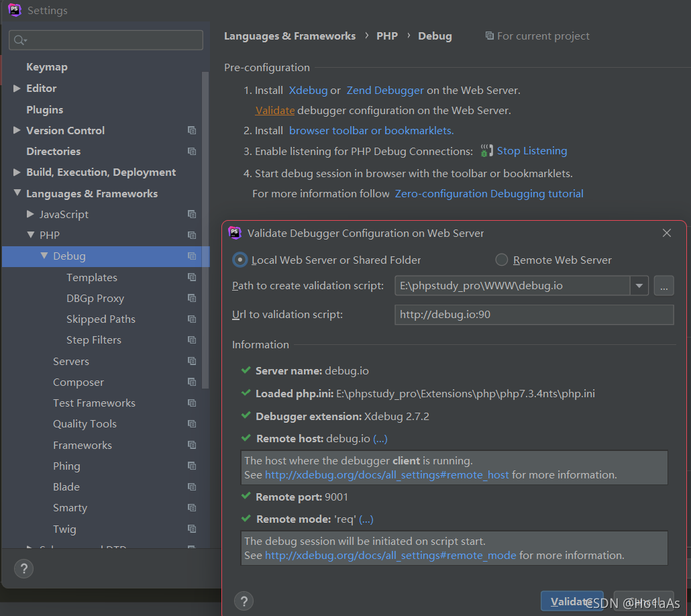Click project-level icon beside Frameworks
Image resolution: width=691 pixels, height=616 pixels.
click(192, 445)
